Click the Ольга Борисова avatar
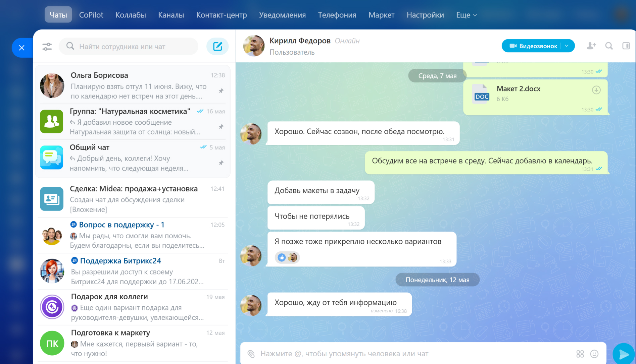Image resolution: width=636 pixels, height=364 pixels. 52,85
